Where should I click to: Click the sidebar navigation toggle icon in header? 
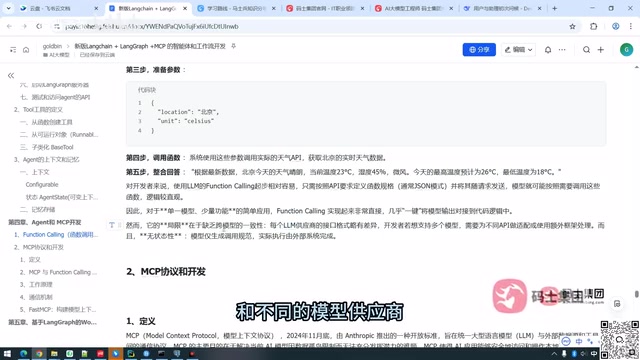point(13,50)
